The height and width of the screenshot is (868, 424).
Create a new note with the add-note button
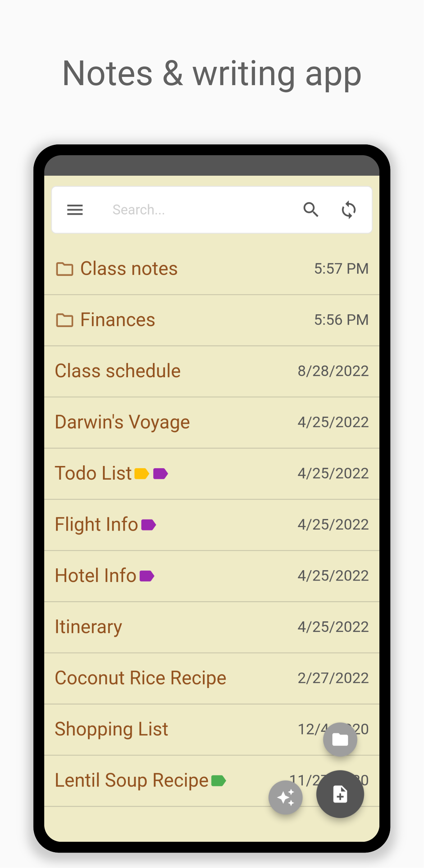coord(340,794)
